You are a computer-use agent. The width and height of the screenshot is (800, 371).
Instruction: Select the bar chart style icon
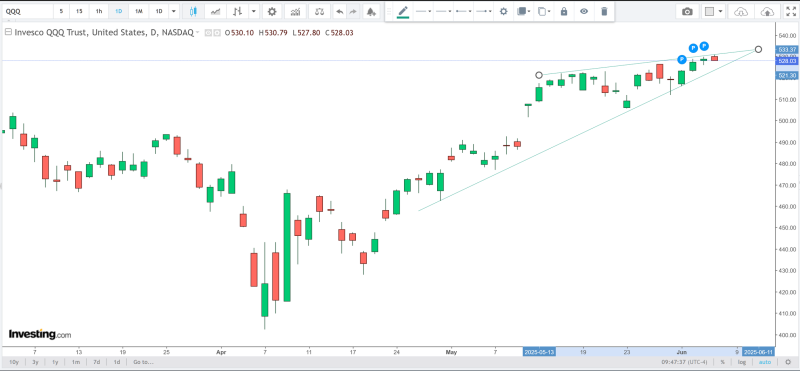238,11
